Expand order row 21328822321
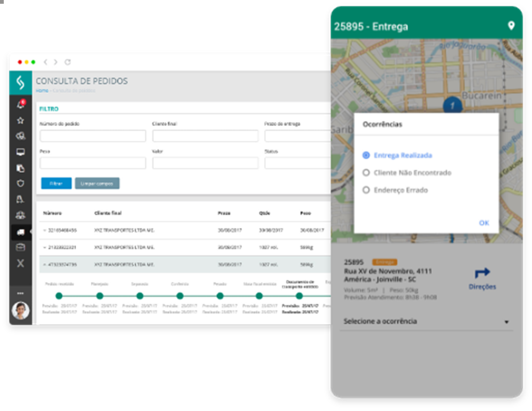The image size is (532, 411). pyautogui.click(x=44, y=248)
